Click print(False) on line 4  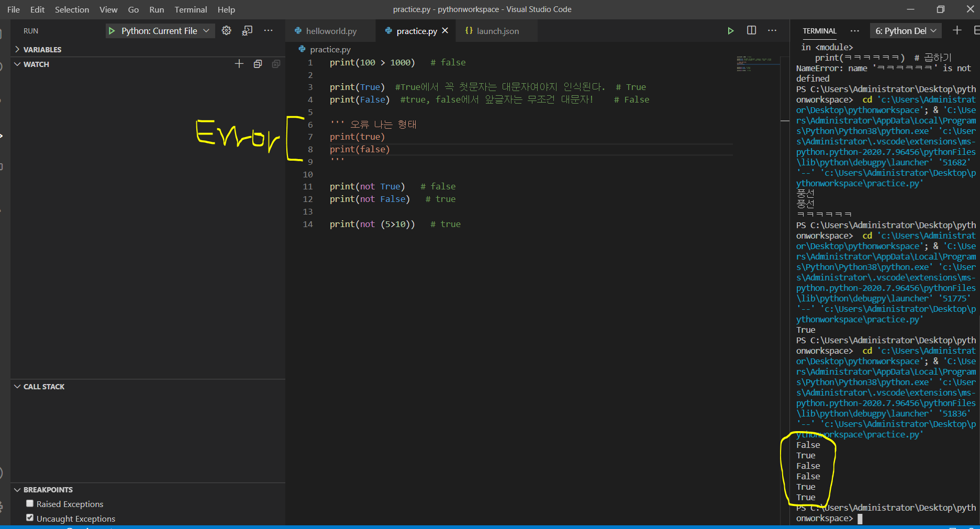(360, 99)
